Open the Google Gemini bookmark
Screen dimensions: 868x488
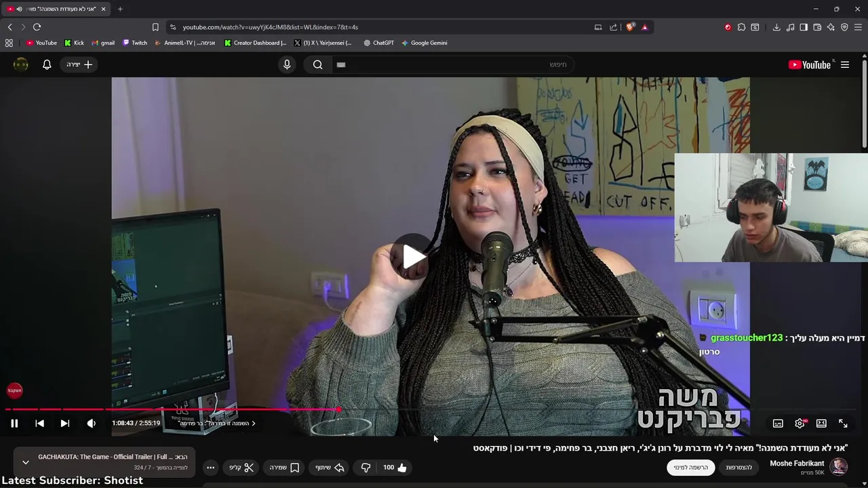coord(424,43)
